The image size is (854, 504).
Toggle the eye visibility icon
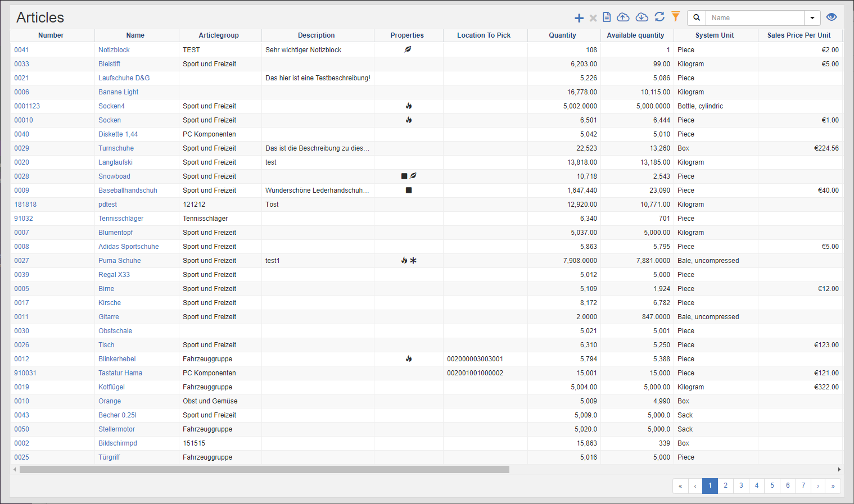(832, 17)
